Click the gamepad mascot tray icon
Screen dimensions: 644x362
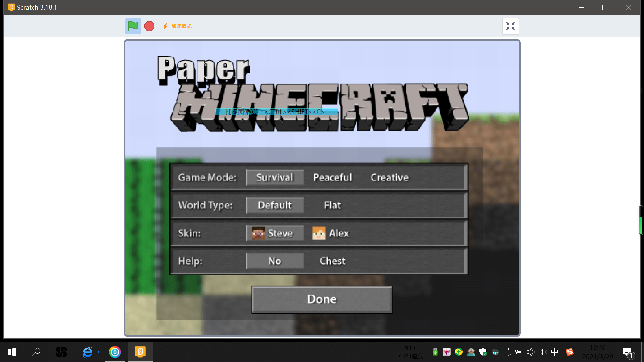(495, 352)
